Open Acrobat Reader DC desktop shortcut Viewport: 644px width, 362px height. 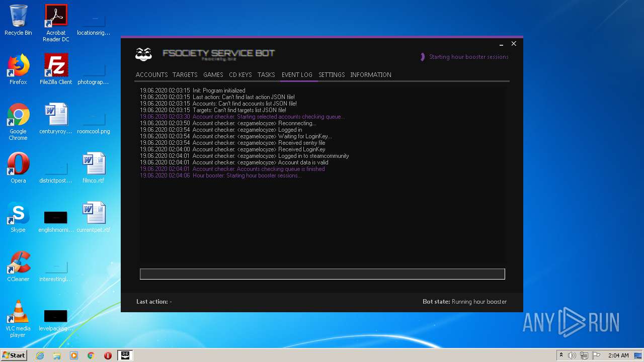click(x=56, y=23)
